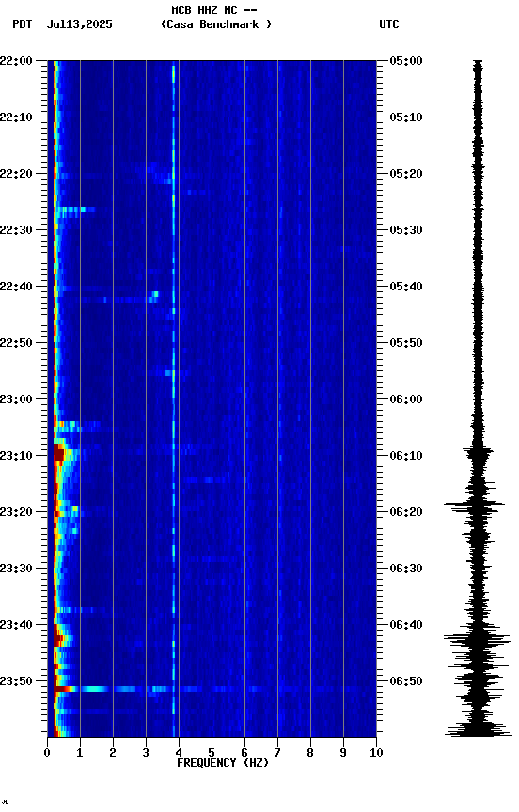
Task: Click the '3' frequency axis tick label
Action: tap(146, 753)
